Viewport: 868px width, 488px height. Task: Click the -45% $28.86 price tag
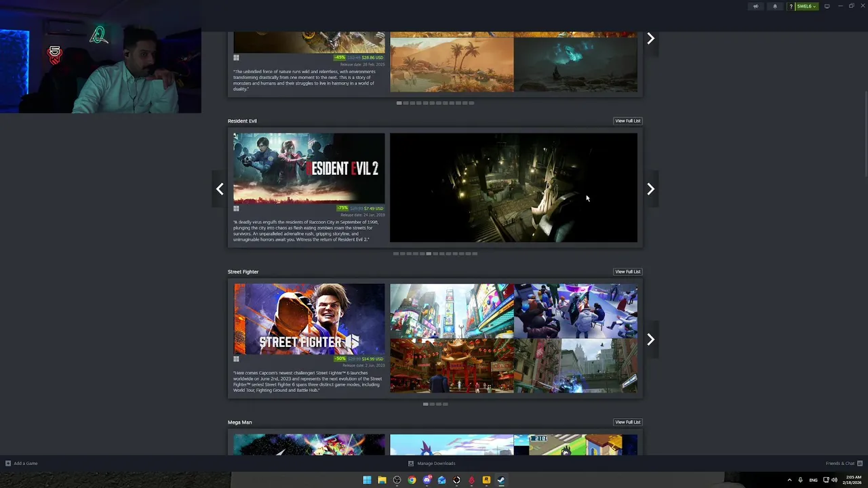pos(359,58)
